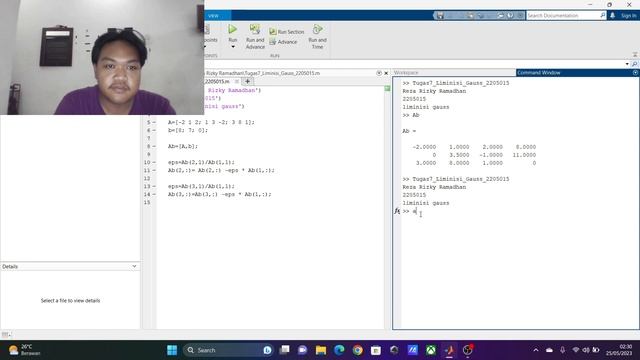Click the Save icon in quick access toolbar
640x360 pixels.
pos(440,16)
